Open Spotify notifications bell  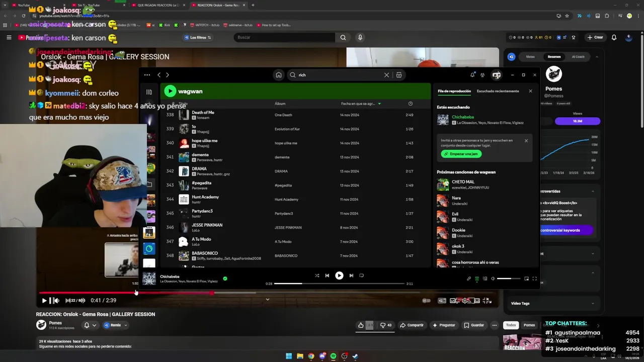click(x=472, y=75)
